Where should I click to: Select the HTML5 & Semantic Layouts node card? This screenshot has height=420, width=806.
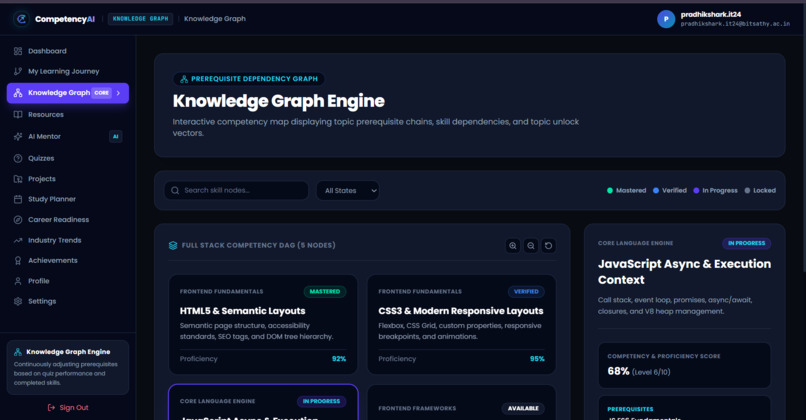(x=263, y=324)
